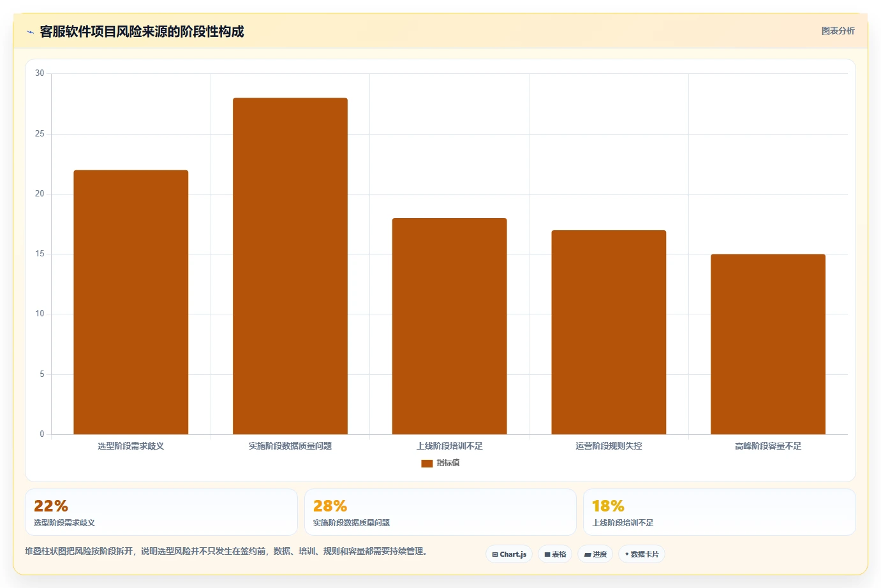881x588 pixels.
Task: Select the 上线阶段培训不足 bar
Action: pos(449,327)
